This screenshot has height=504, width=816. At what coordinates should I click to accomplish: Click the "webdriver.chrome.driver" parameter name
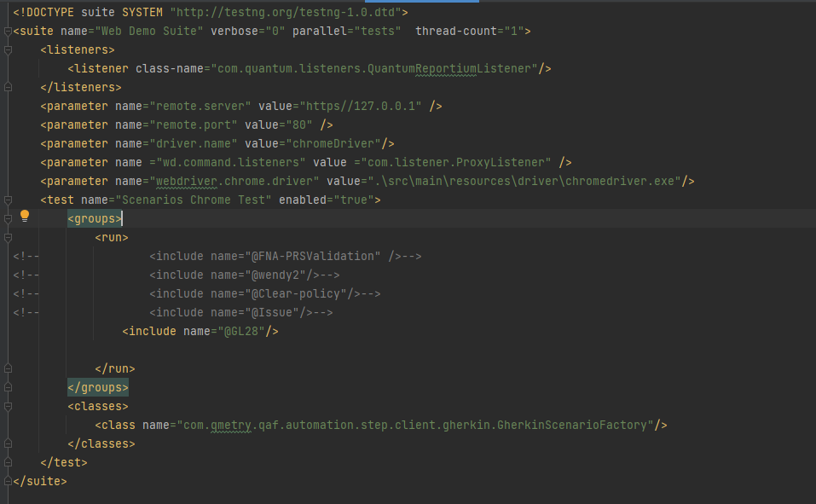click(234, 181)
